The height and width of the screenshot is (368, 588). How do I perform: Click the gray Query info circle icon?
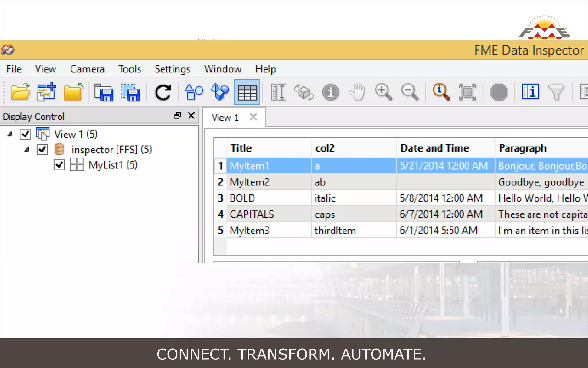(330, 92)
